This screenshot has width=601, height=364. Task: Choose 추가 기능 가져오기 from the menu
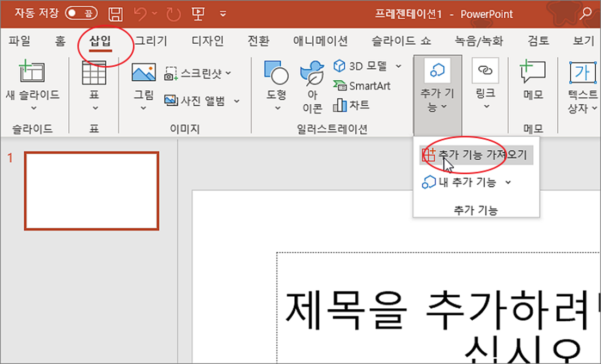(x=476, y=155)
